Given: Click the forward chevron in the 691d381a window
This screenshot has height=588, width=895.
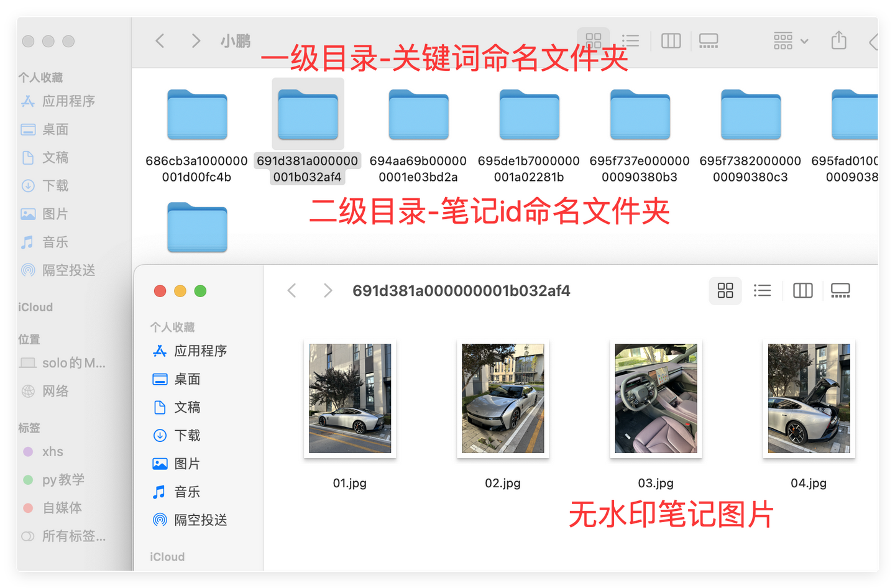Looking at the screenshot, I should tap(328, 290).
